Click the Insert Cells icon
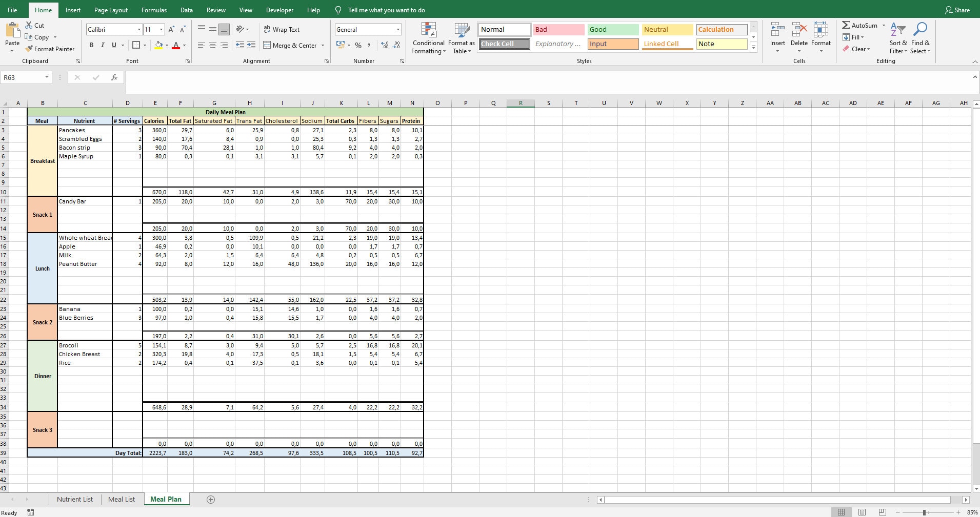The width and height of the screenshot is (980, 517). [x=777, y=29]
